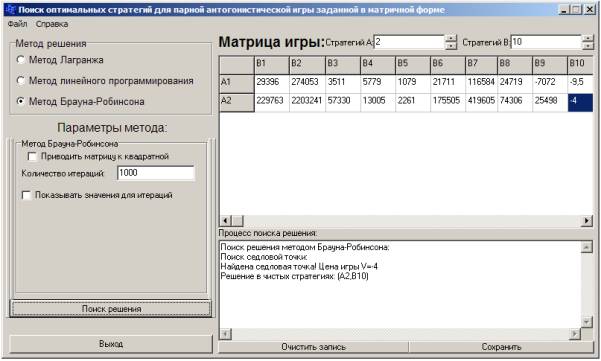The height and width of the screenshot is (361, 601).
Task: Increase Стратегий B with up arrow
Action: click(588, 38)
